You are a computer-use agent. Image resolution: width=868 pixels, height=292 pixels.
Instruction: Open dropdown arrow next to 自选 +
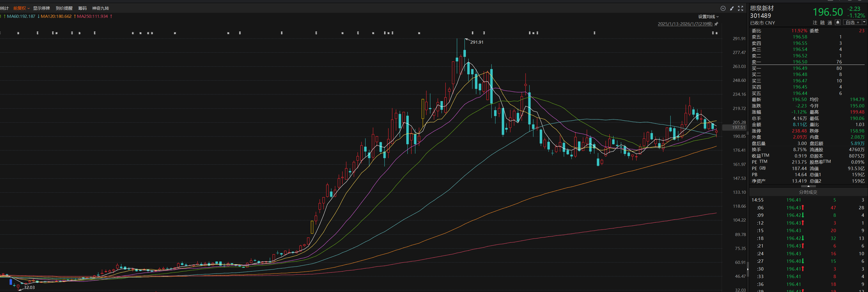coord(864,22)
